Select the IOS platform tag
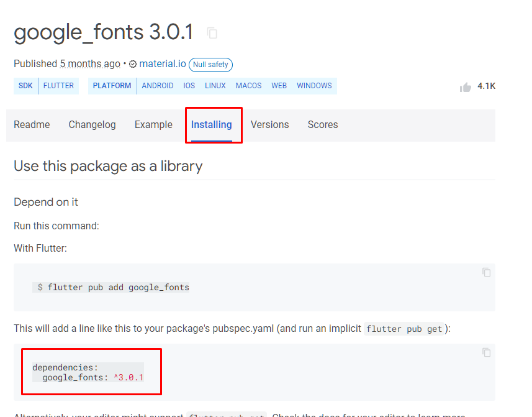Viewport: 532px width, 417px height. [x=189, y=86]
